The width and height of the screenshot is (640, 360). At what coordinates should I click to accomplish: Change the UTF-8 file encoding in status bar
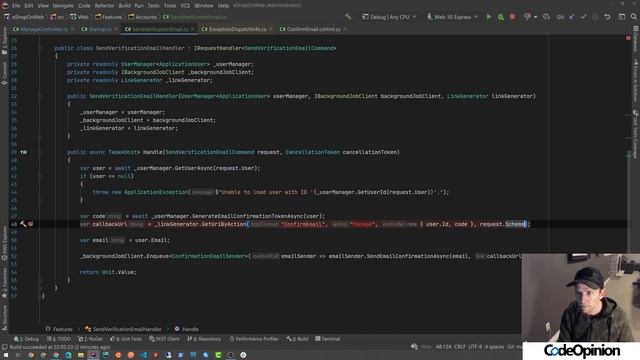(x=475, y=347)
